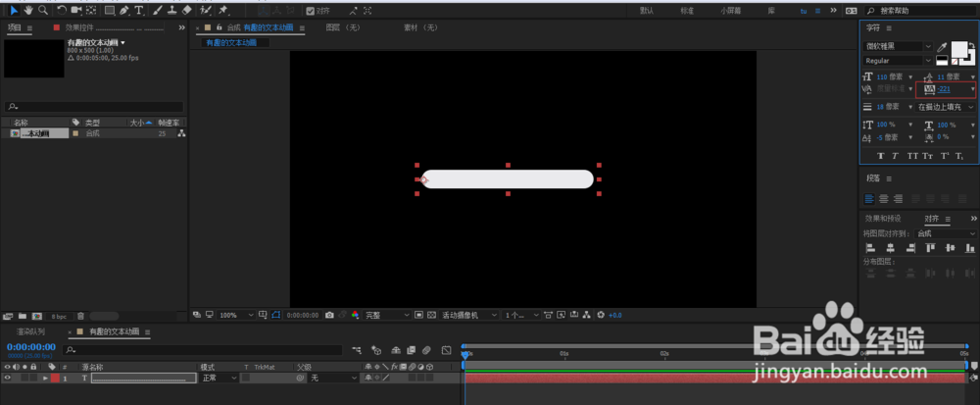
Task: Select the Clone Stamp tool
Action: point(171,10)
